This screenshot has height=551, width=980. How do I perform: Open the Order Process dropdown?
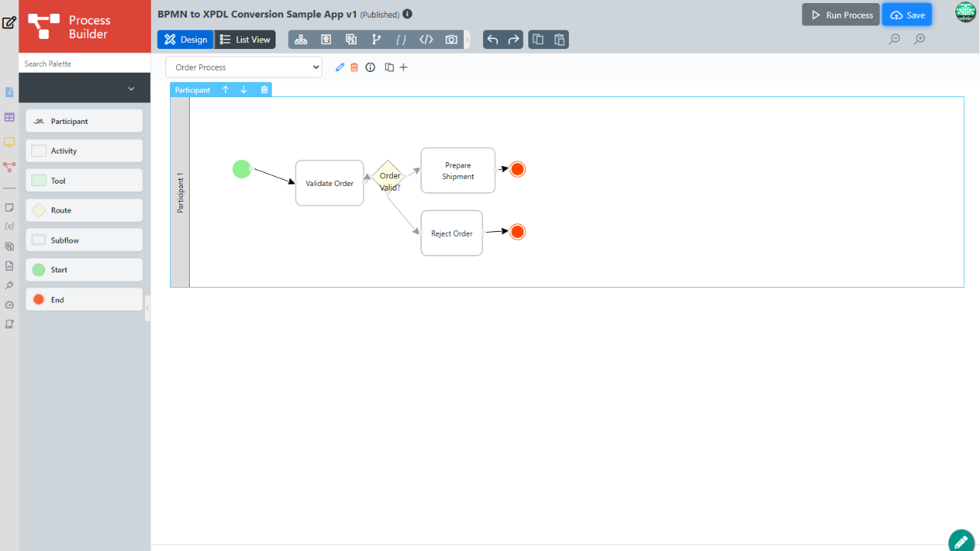(243, 67)
